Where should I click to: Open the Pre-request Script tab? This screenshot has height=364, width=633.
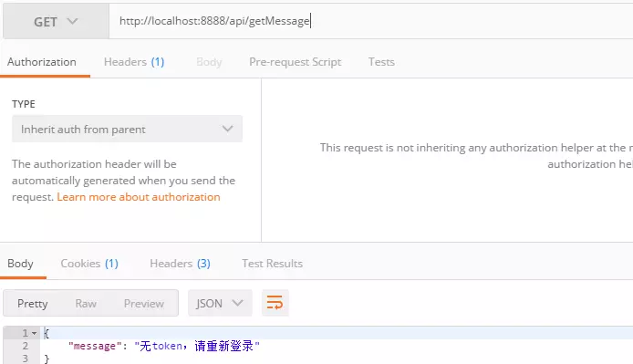pos(296,62)
